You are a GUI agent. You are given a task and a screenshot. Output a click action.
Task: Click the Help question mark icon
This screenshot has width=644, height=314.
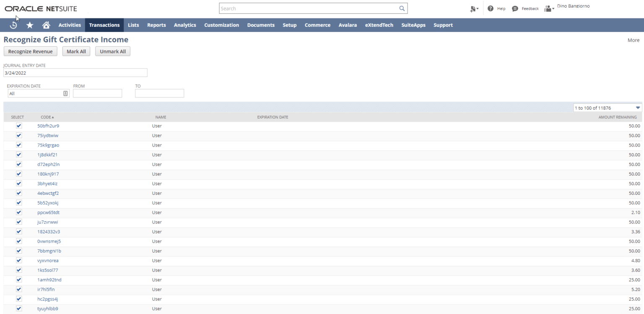(x=490, y=8)
